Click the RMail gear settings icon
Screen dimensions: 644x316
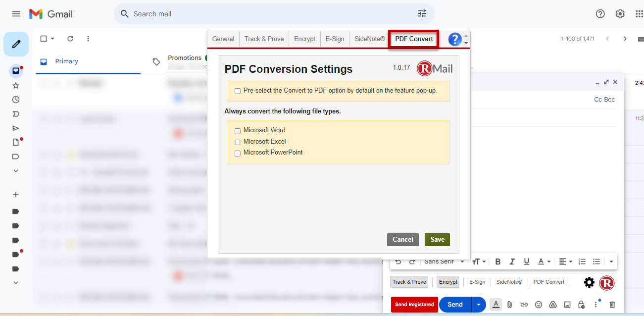coord(589,282)
